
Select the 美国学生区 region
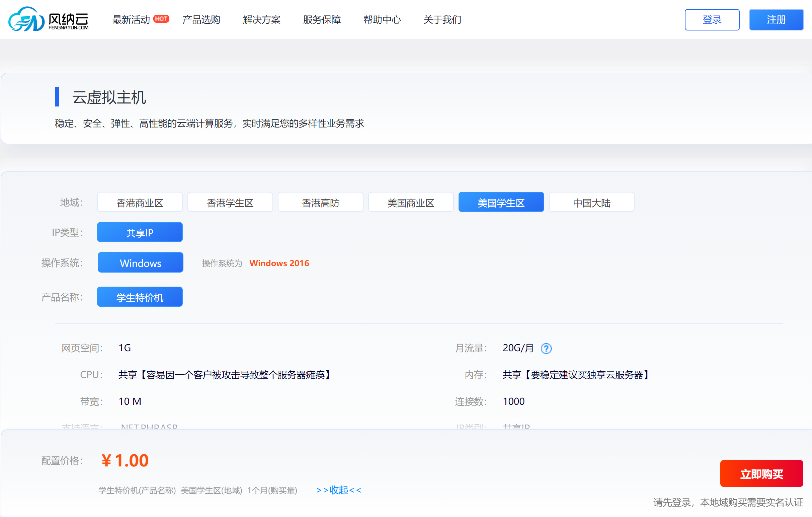click(501, 202)
